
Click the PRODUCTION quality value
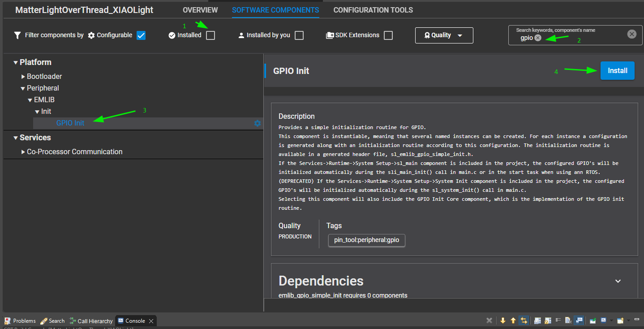[295, 237]
